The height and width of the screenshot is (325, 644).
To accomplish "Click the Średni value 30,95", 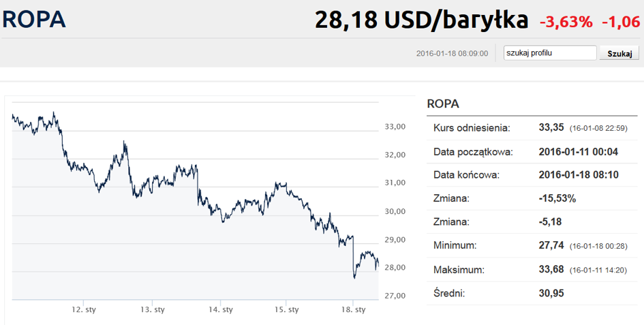I will tap(551, 293).
